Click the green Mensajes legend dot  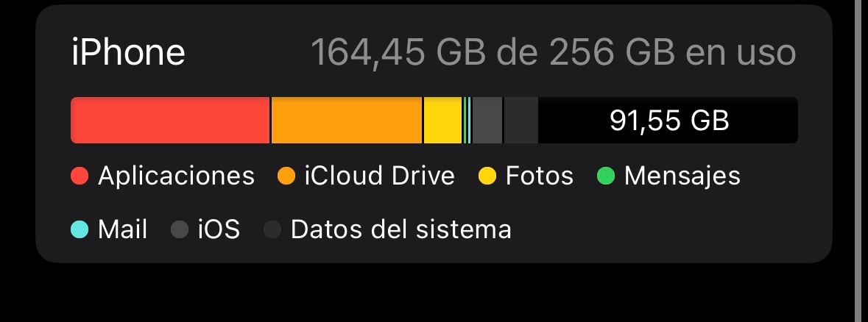pos(606,176)
